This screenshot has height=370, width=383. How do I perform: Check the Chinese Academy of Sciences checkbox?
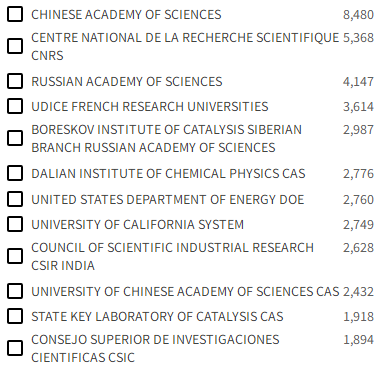pos(15,14)
